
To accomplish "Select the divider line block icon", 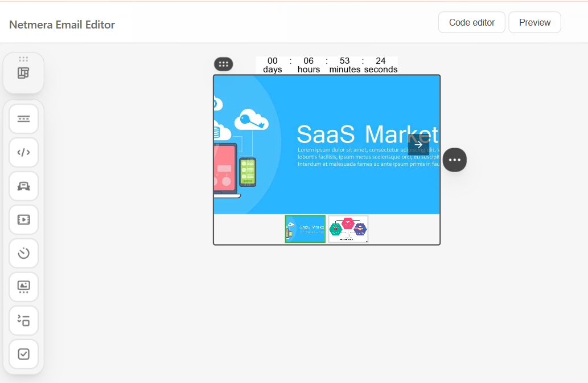I will (23, 119).
